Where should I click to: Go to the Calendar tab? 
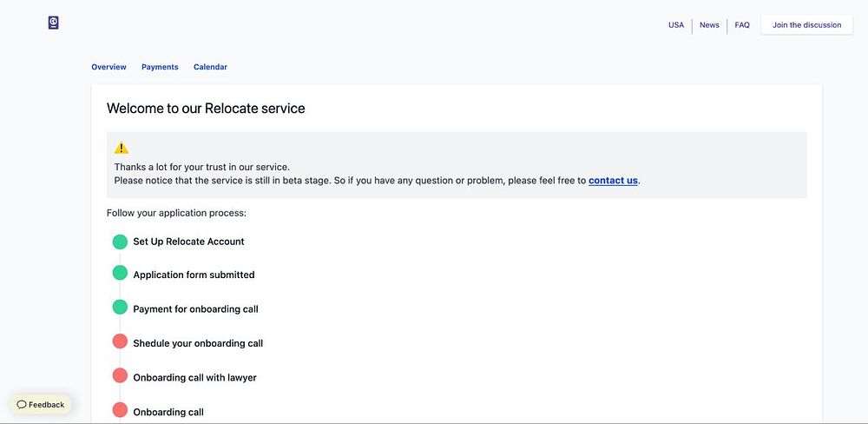(x=210, y=67)
